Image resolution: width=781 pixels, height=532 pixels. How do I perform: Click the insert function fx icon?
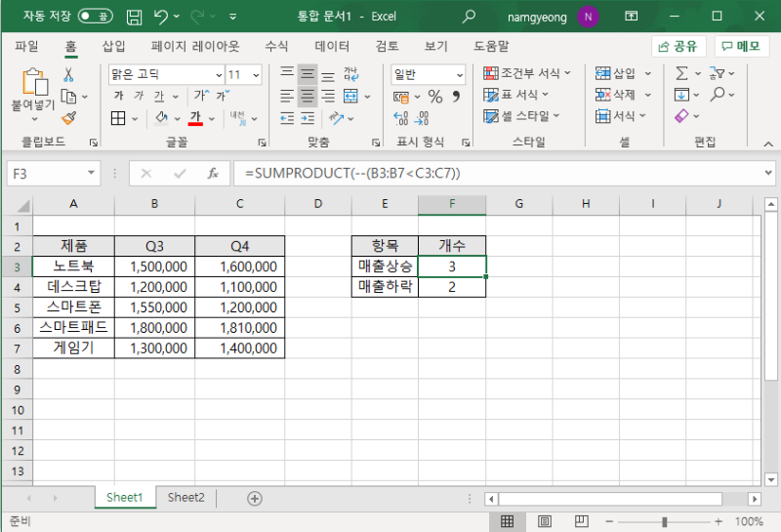[212, 173]
